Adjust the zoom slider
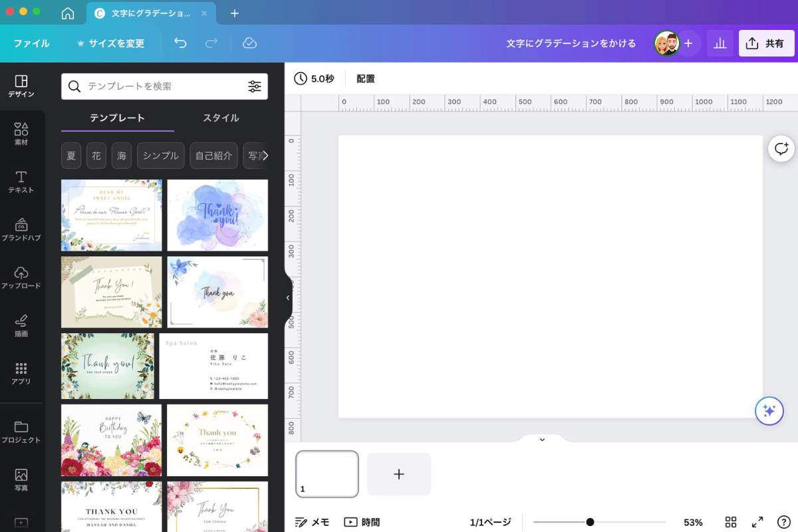The width and height of the screenshot is (798, 532). [x=591, y=522]
